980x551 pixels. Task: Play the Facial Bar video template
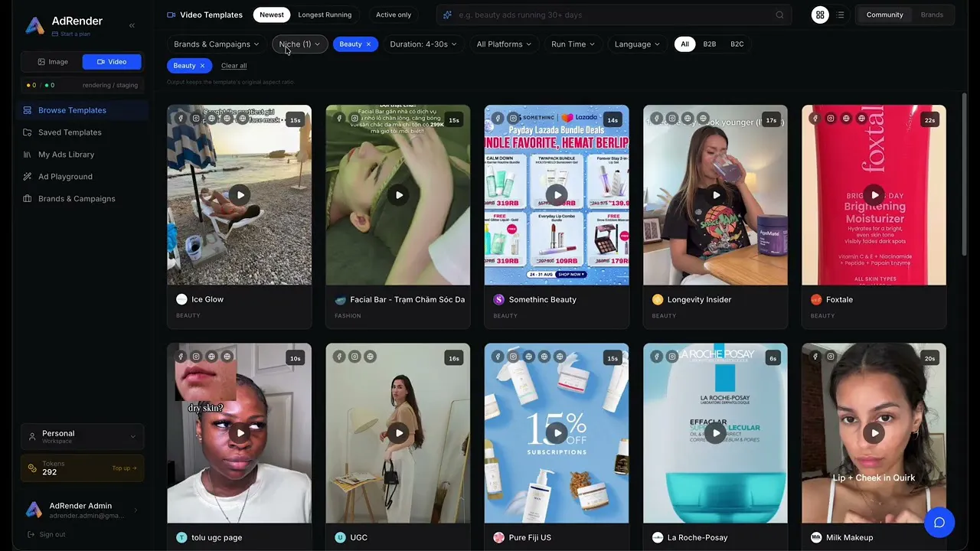398,195
